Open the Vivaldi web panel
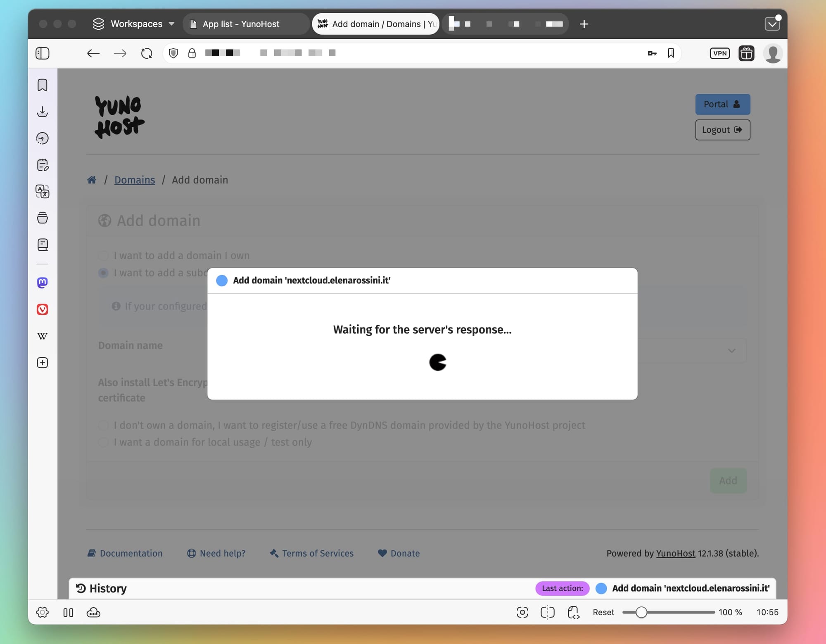The image size is (826, 644). [x=42, y=309]
